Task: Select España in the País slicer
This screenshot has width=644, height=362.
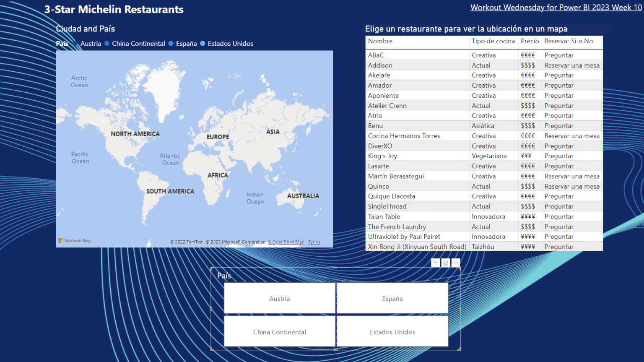Action: click(392, 298)
